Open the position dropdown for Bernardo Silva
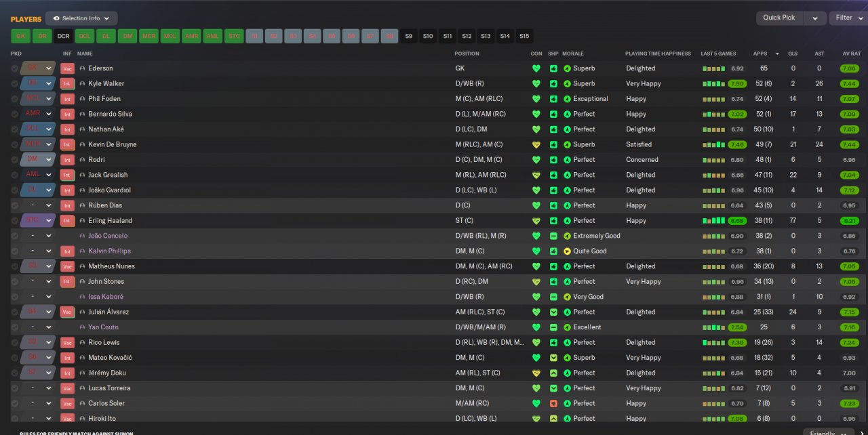 click(x=49, y=114)
